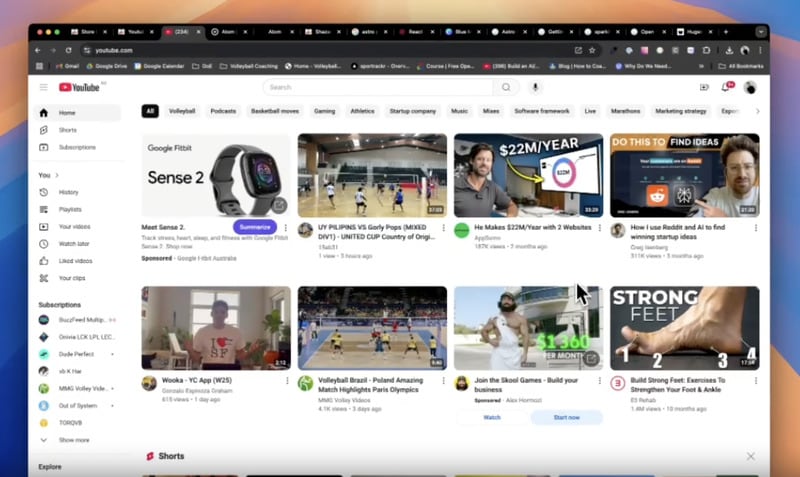Expand the 'You' section chevron
The image size is (800, 477).
[57, 175]
